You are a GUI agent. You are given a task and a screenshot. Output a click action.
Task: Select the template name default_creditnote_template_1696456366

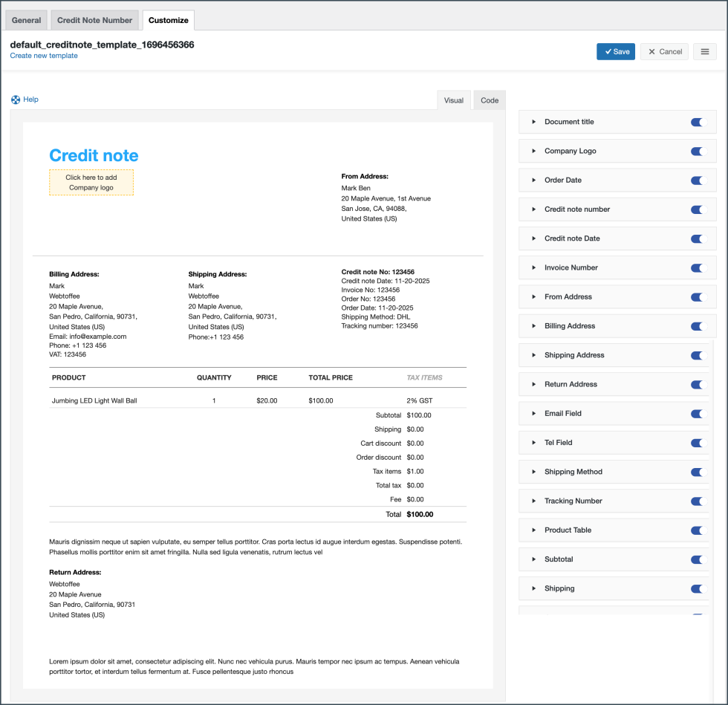pyautogui.click(x=103, y=45)
